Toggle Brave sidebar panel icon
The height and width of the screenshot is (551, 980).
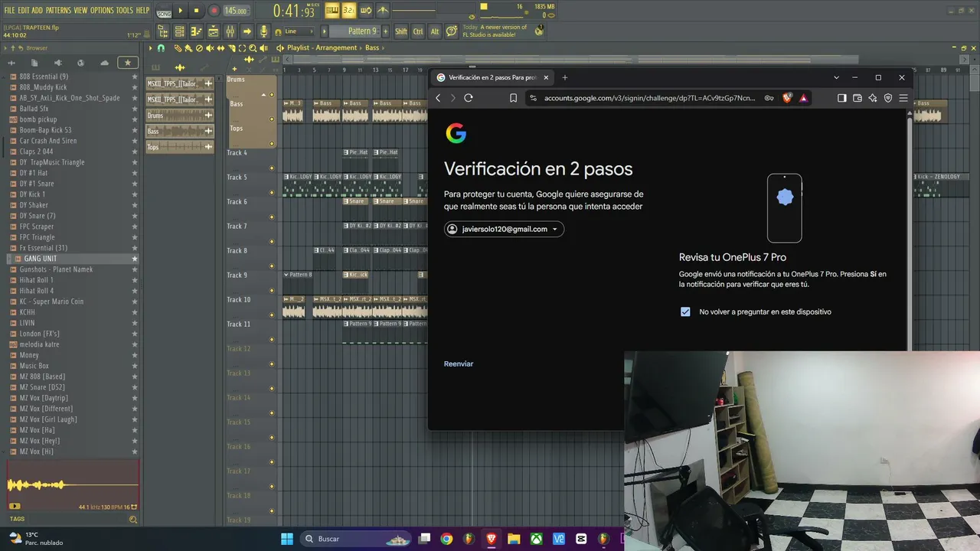click(x=842, y=98)
